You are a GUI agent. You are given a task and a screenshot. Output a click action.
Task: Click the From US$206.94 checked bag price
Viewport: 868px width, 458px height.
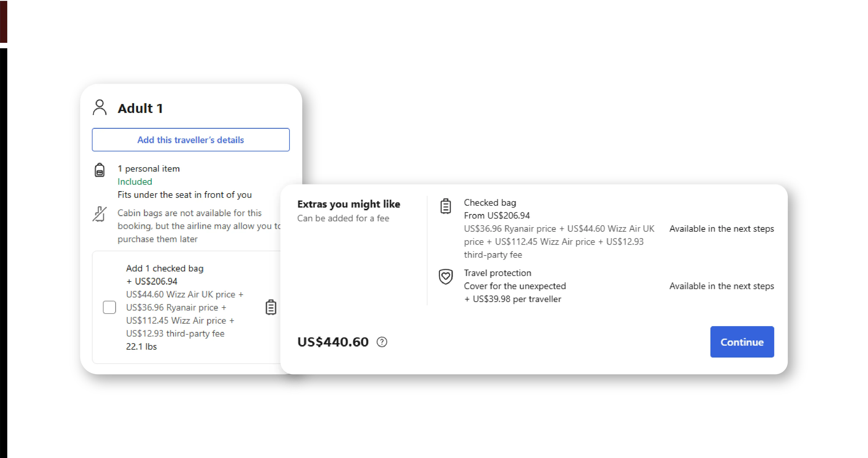pyautogui.click(x=497, y=215)
